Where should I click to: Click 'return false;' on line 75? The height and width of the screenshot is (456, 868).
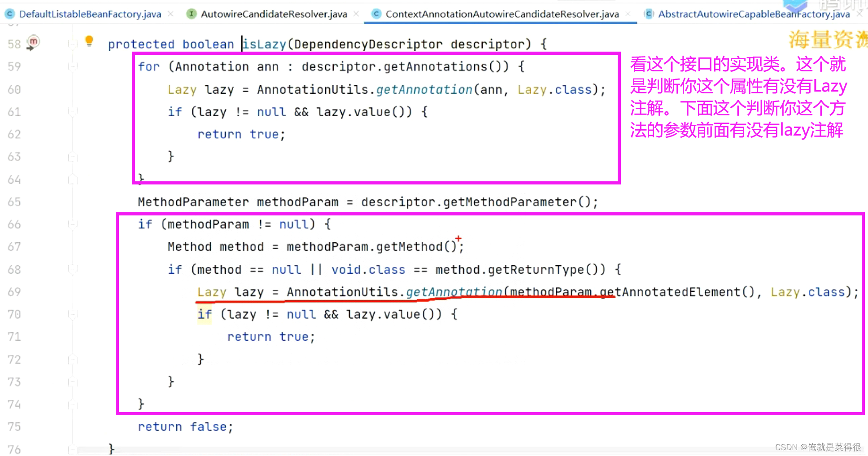point(186,426)
